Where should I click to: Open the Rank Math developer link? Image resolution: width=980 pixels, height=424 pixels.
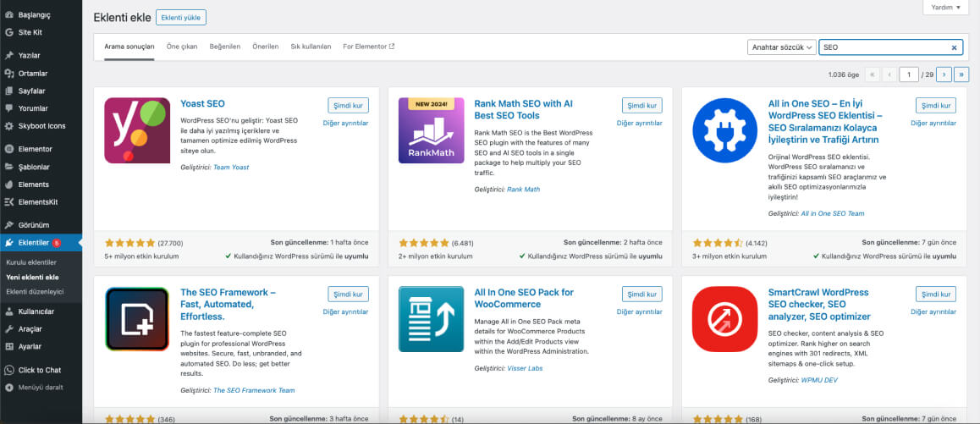tap(523, 190)
